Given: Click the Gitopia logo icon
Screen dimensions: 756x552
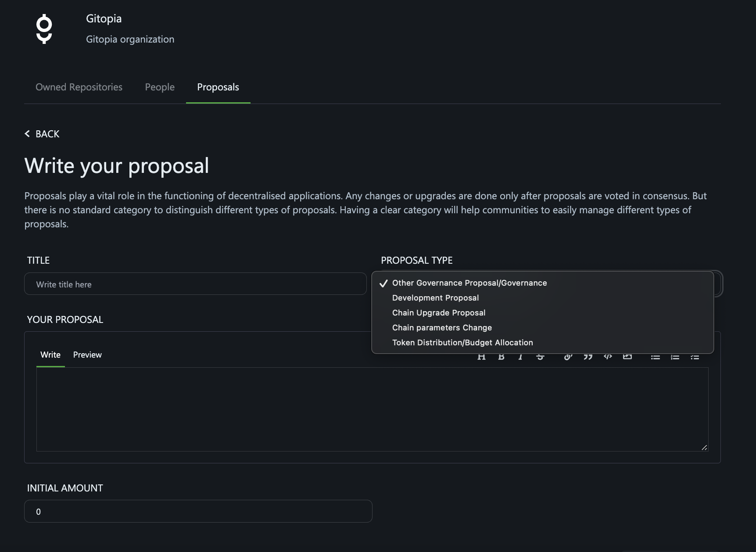Looking at the screenshot, I should coord(44,29).
